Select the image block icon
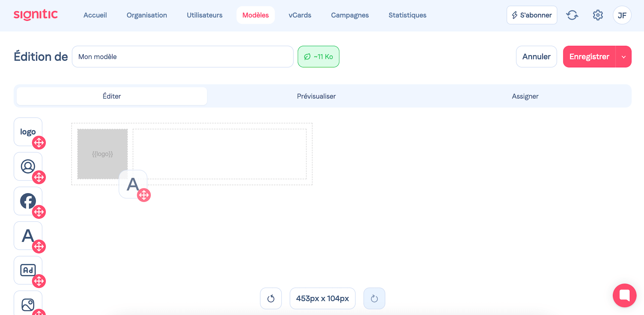Screen dimensions: 644x315 pos(28,304)
